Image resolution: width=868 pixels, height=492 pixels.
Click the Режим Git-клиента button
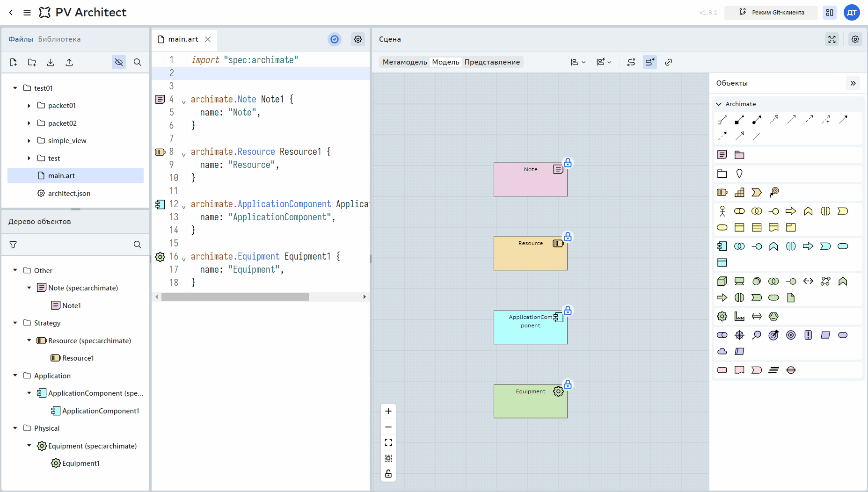click(771, 13)
